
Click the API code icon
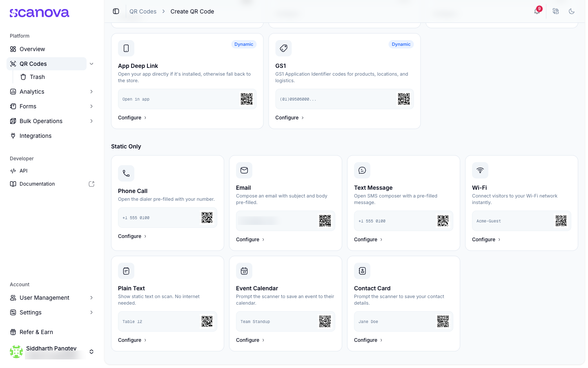pos(13,171)
